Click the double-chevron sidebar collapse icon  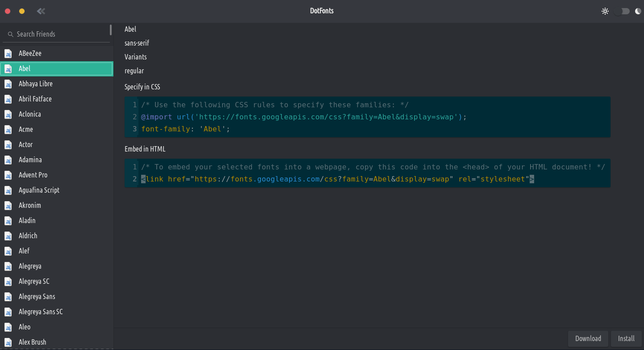(41, 11)
